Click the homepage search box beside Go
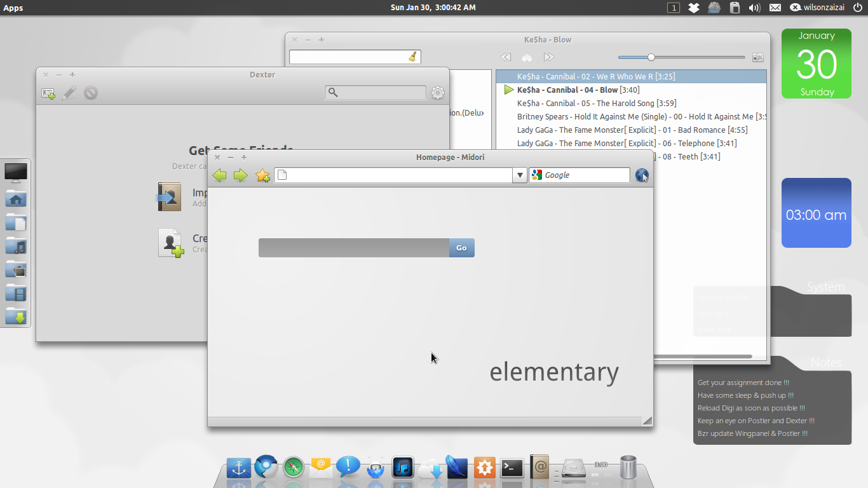 pyautogui.click(x=354, y=248)
